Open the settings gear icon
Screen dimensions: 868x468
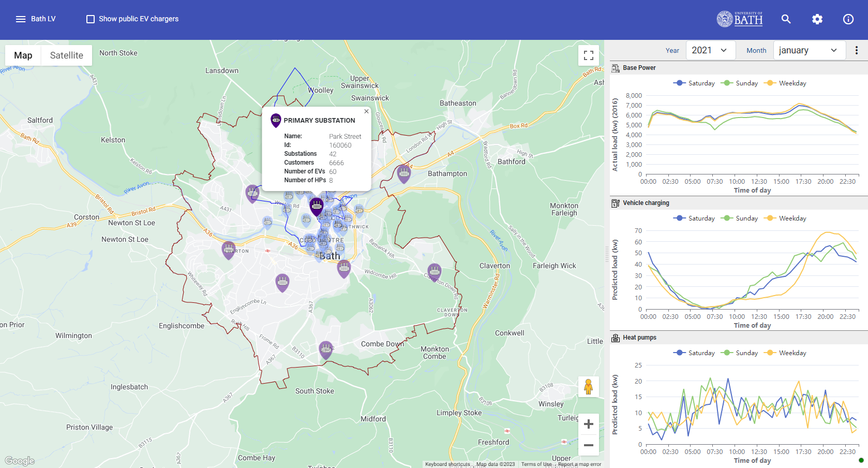pos(817,19)
